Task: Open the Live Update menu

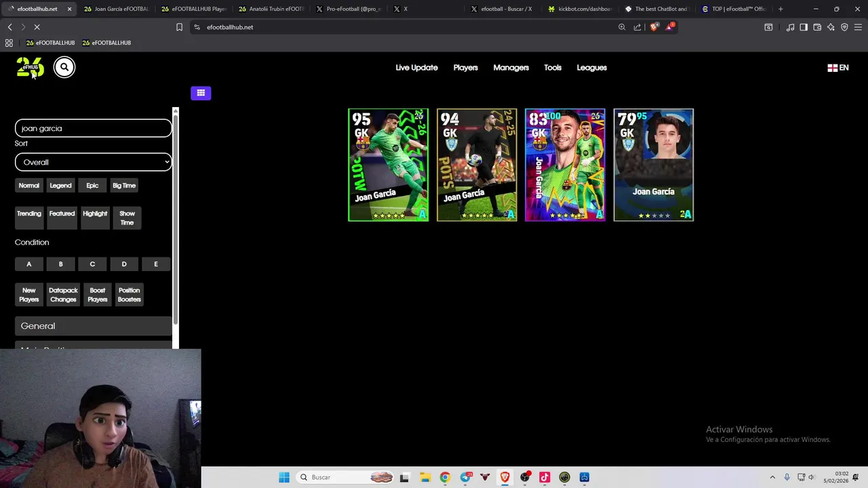Action: pos(416,68)
